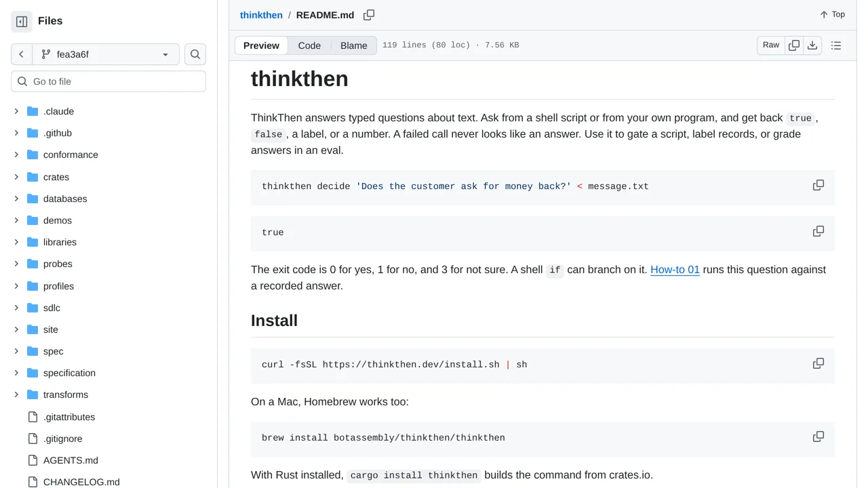This screenshot has height=488, width=868.
Task: Open the fea3a6f branch selector dropdown
Action: coord(106,54)
